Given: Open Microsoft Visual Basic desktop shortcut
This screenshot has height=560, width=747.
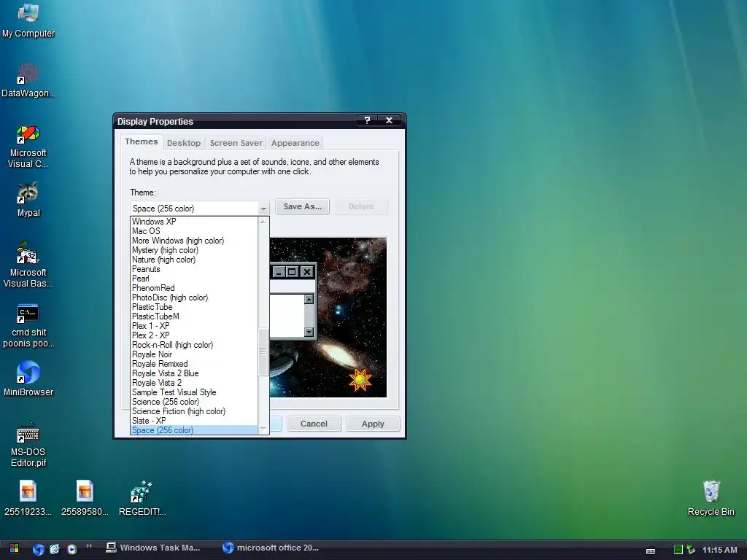Looking at the screenshot, I should (x=28, y=265).
